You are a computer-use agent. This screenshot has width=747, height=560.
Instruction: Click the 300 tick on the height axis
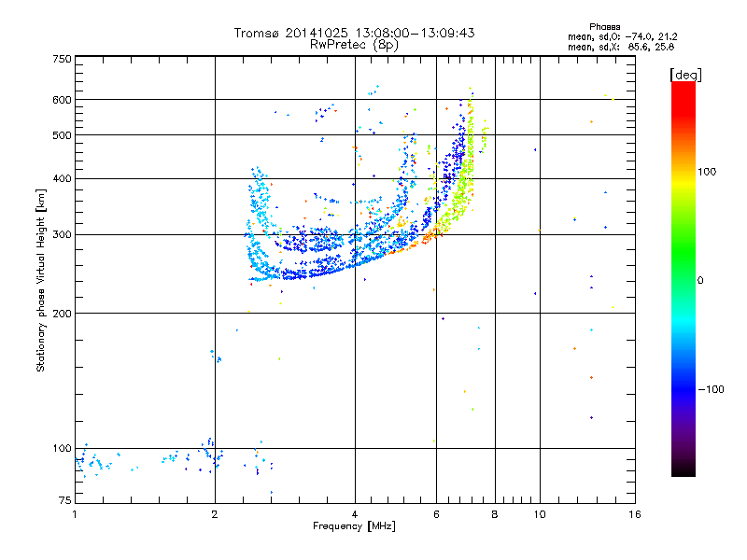63,234
